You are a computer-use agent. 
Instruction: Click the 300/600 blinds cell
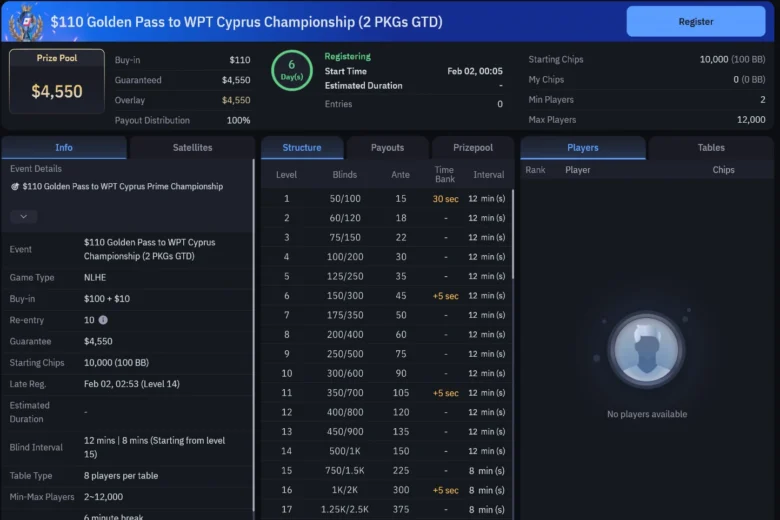click(345, 373)
